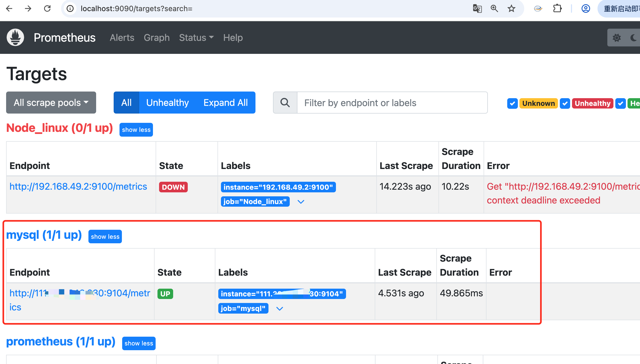Click the zoom magnifier in address bar

tap(494, 8)
